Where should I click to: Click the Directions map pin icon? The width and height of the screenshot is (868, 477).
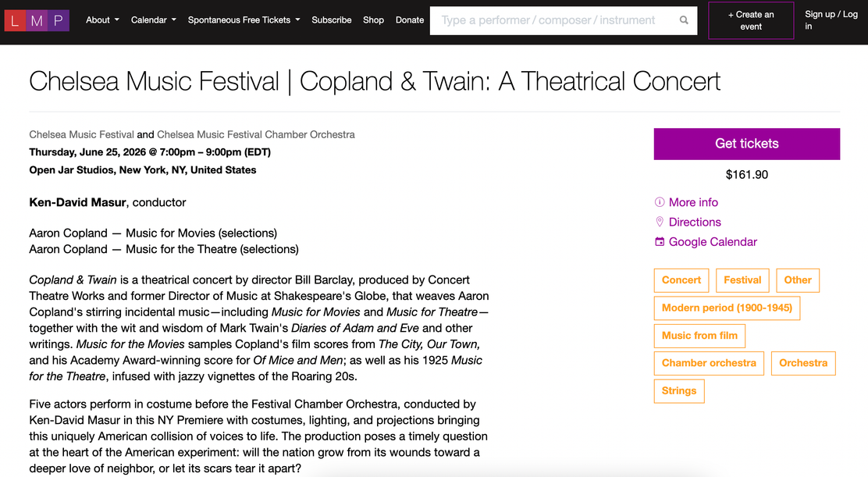point(660,222)
